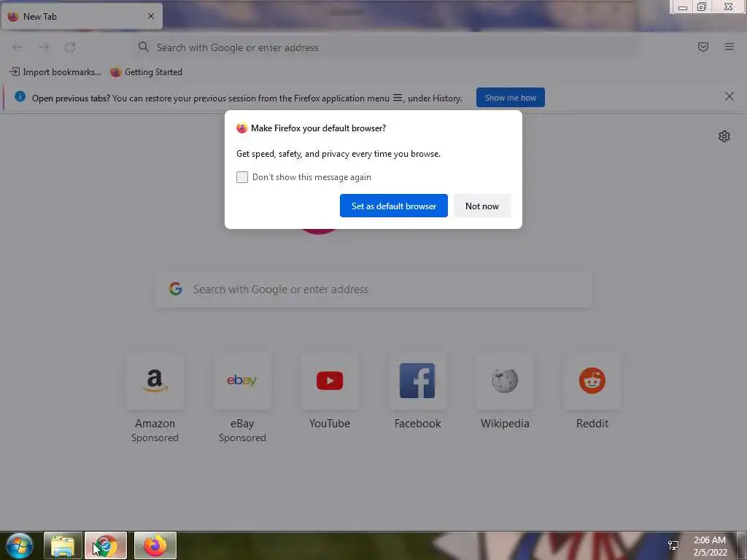Close the New Tab tab
This screenshot has height=560, width=747.
(x=151, y=16)
